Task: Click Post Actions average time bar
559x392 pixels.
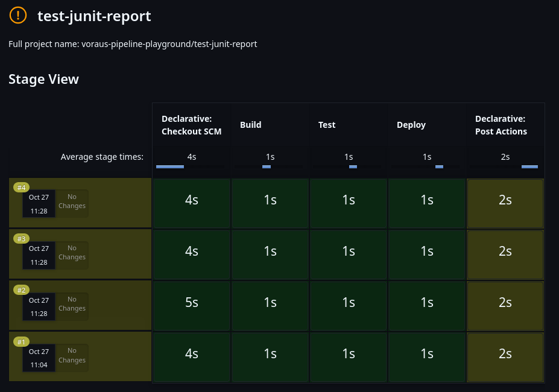Action: tap(529, 166)
